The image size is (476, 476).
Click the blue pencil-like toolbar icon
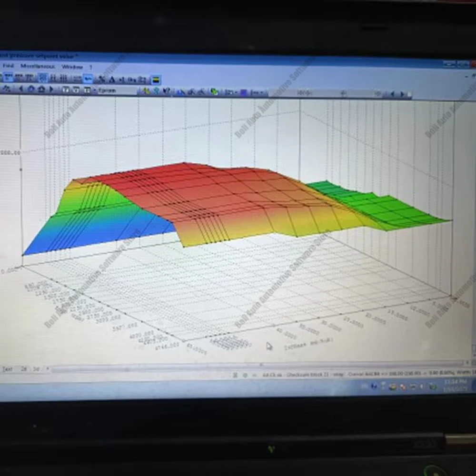[x=181, y=92]
